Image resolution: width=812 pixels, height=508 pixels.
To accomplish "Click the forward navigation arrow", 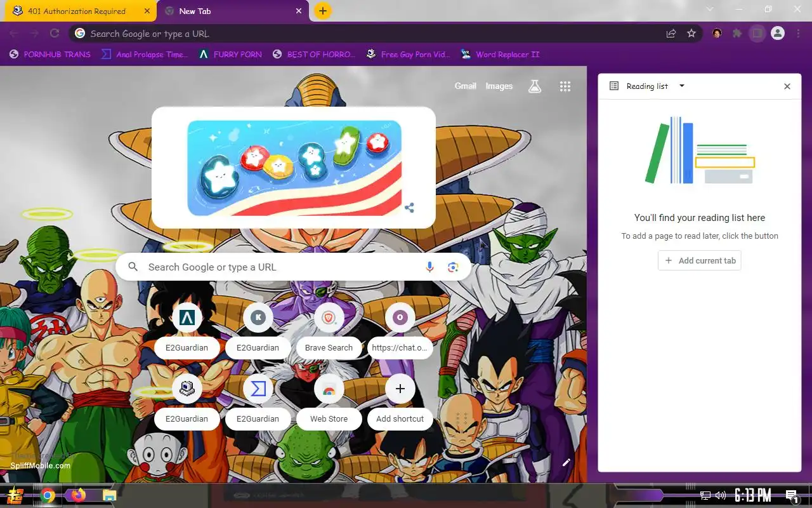I will [34, 33].
